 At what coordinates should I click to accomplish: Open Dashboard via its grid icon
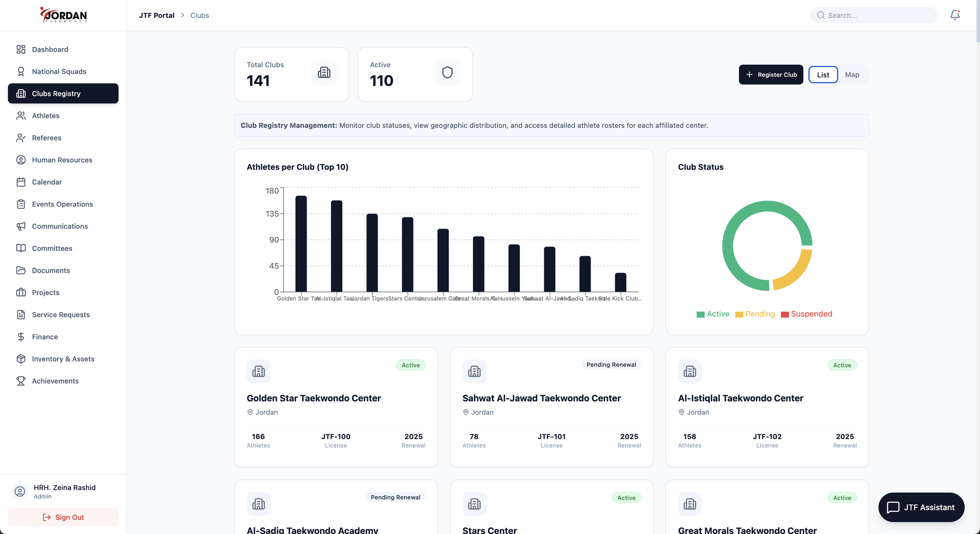click(x=21, y=49)
